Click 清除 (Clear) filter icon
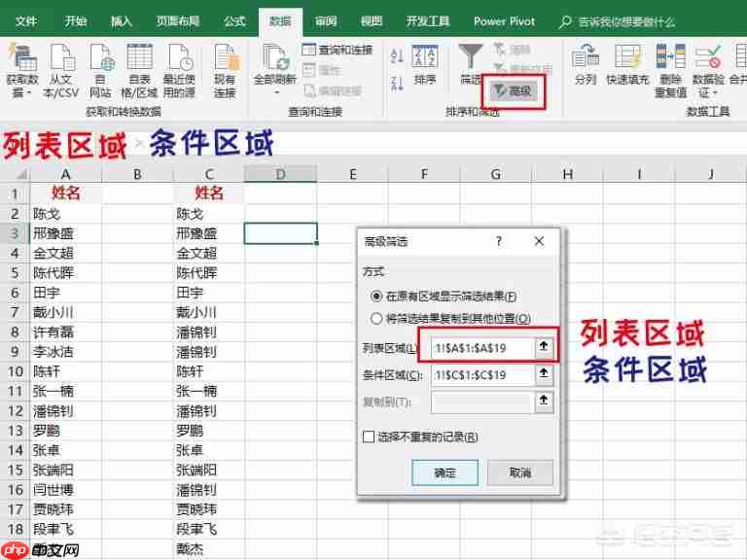747x560 pixels. (x=513, y=50)
